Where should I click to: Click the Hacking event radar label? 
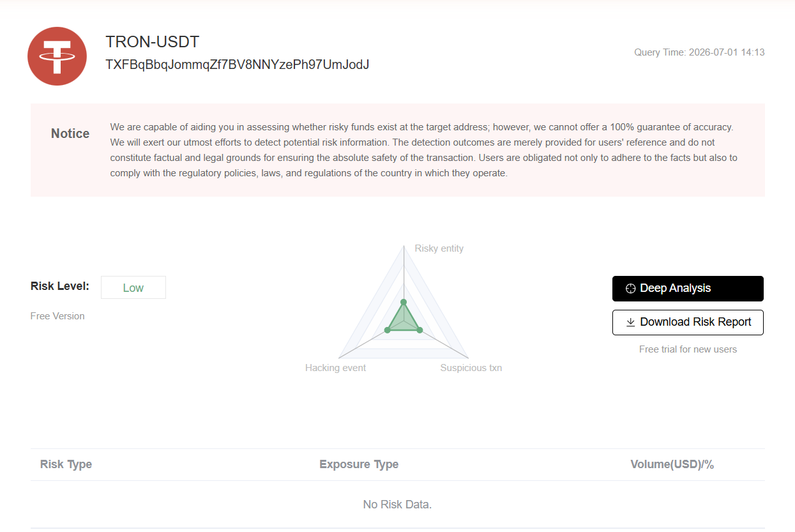point(336,368)
